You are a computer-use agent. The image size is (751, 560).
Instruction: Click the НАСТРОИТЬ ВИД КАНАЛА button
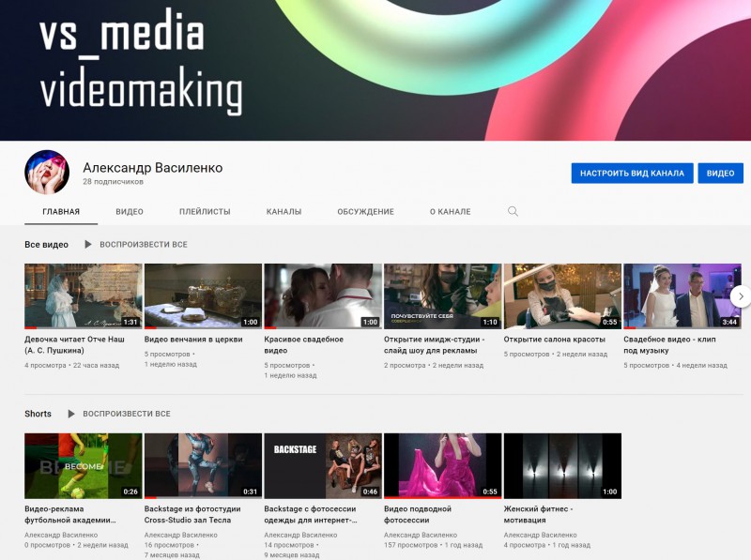coord(632,174)
